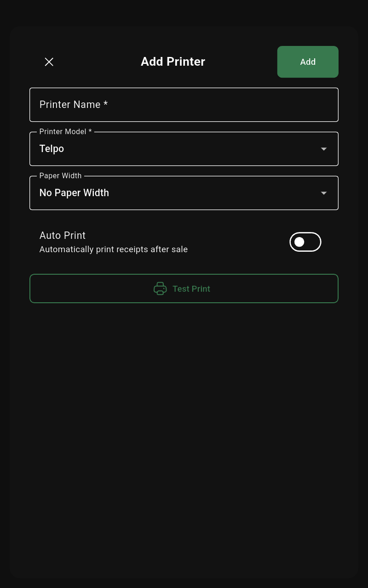Select the No Paper Width field
This screenshot has width=368, height=588.
click(184, 193)
